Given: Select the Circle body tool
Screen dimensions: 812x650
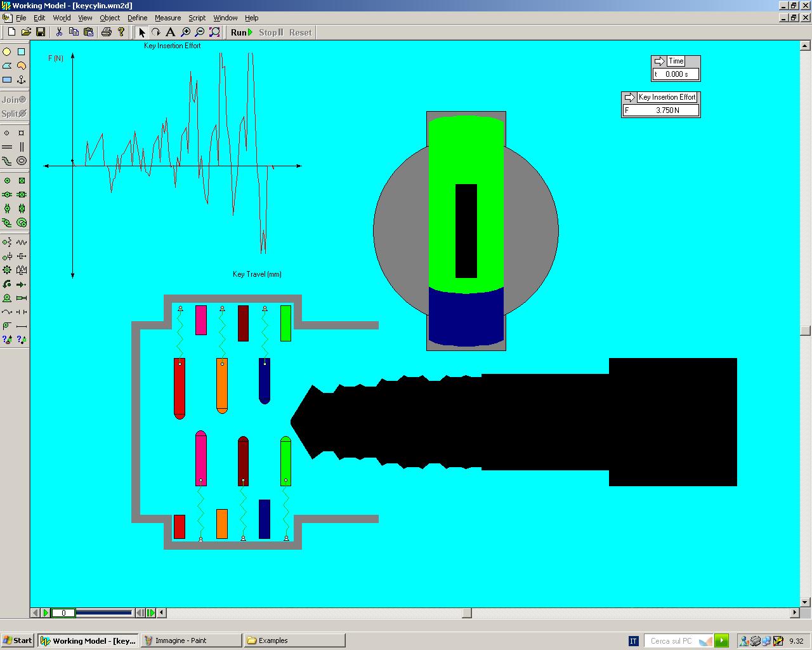Looking at the screenshot, I should (x=7, y=51).
